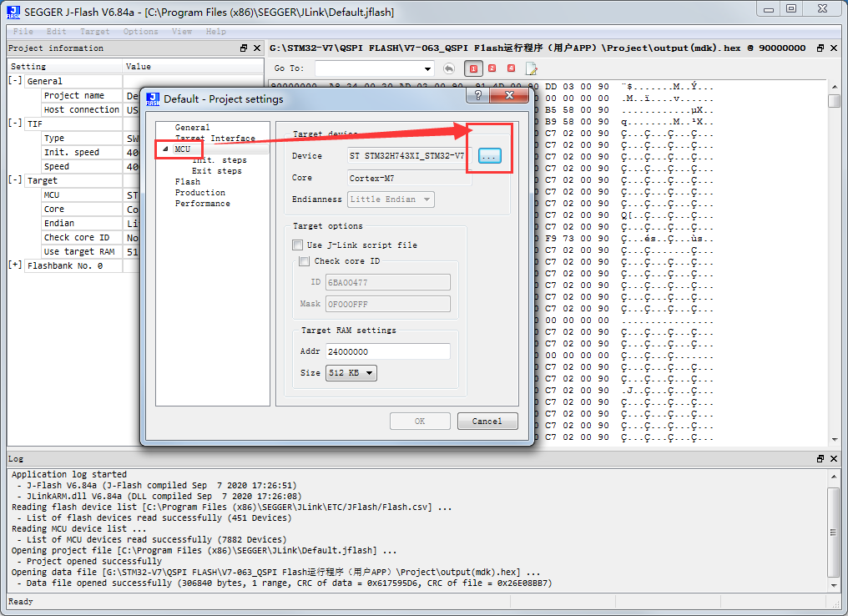Close the Project settings dialog

[509, 96]
